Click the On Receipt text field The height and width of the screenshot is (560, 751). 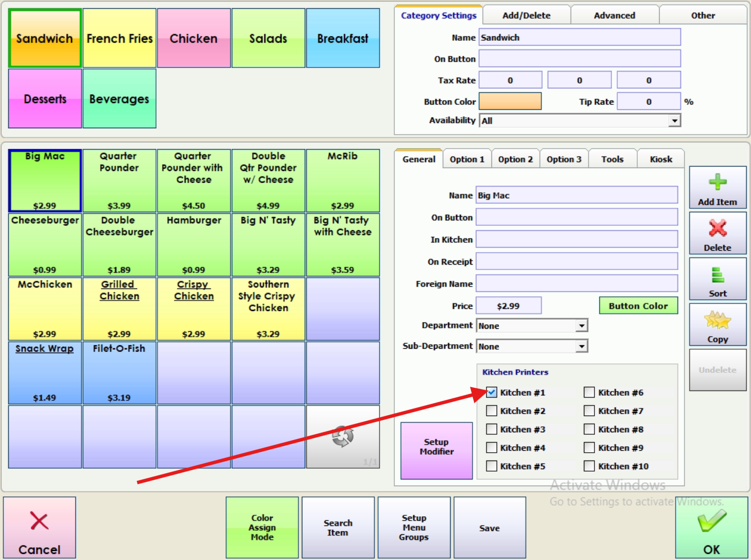tap(576, 261)
